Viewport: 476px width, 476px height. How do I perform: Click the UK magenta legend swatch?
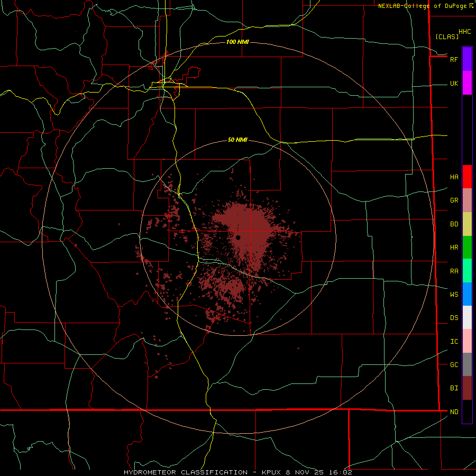[x=467, y=83]
